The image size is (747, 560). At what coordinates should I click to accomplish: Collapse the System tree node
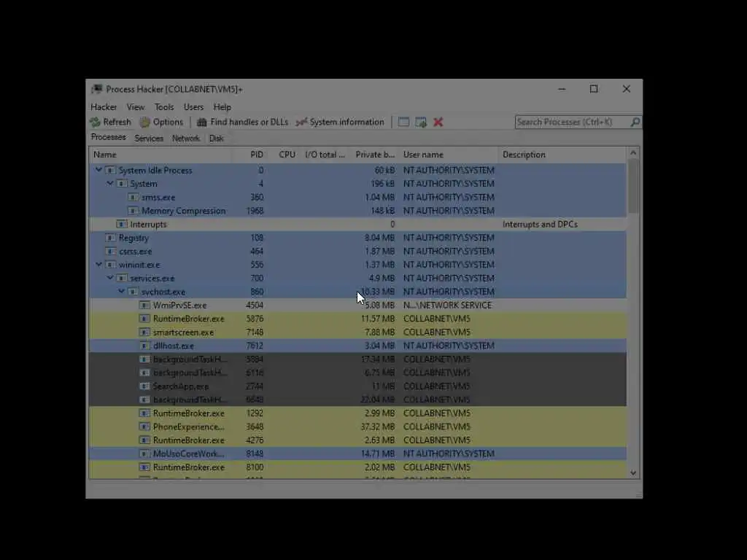click(x=110, y=183)
